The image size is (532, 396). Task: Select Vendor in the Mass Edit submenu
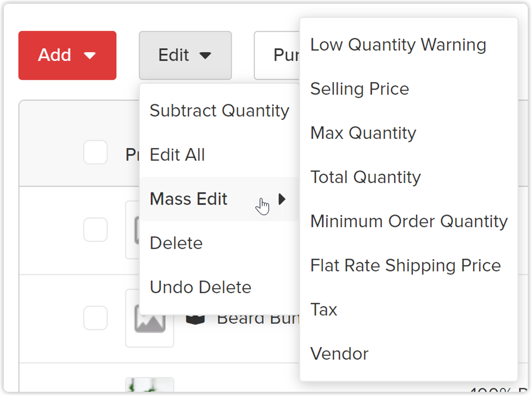408,354
